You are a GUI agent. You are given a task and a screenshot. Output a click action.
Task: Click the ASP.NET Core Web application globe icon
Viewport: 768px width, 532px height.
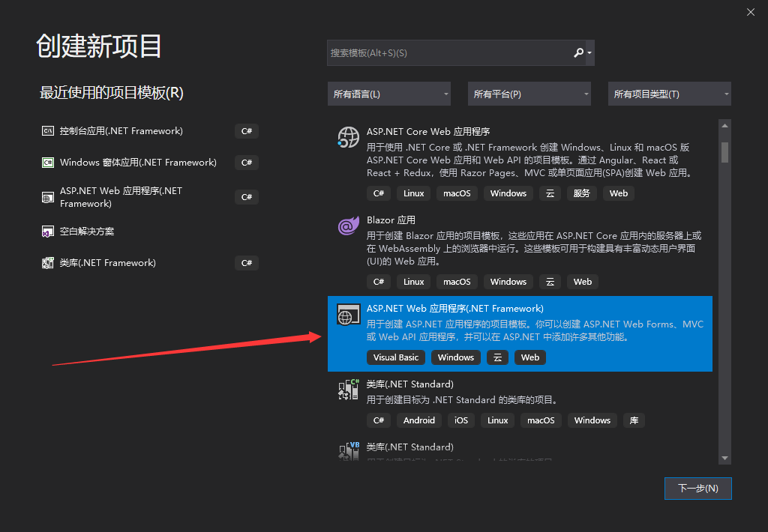click(x=348, y=137)
